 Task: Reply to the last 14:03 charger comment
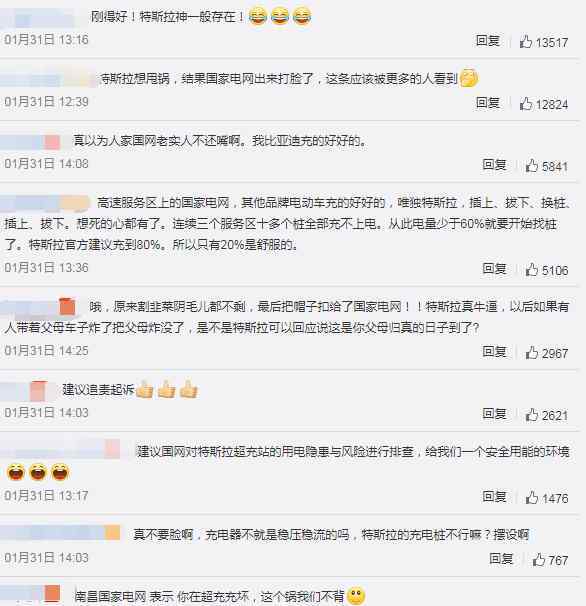click(x=501, y=558)
